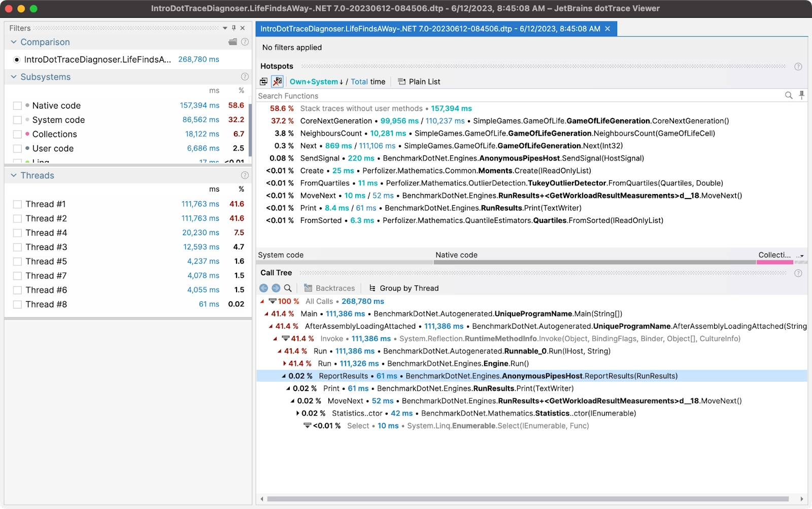Toggle the hide system functions icon in Hotspots
Screen dimensions: 812x509
click(277, 81)
